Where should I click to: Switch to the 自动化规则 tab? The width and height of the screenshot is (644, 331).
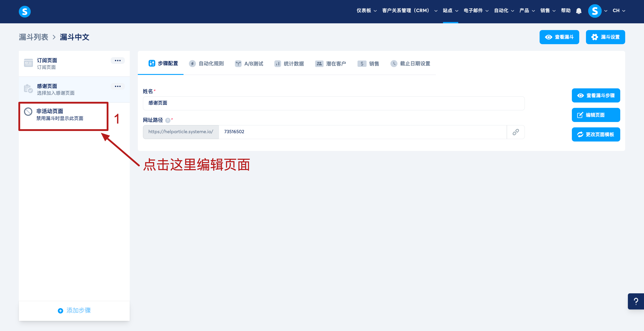(x=207, y=63)
